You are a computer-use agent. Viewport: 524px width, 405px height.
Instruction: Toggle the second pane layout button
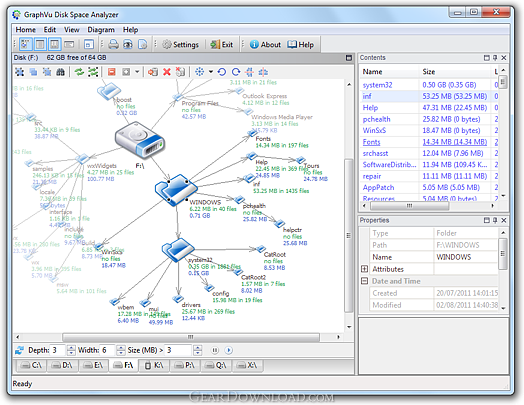(x=40, y=44)
